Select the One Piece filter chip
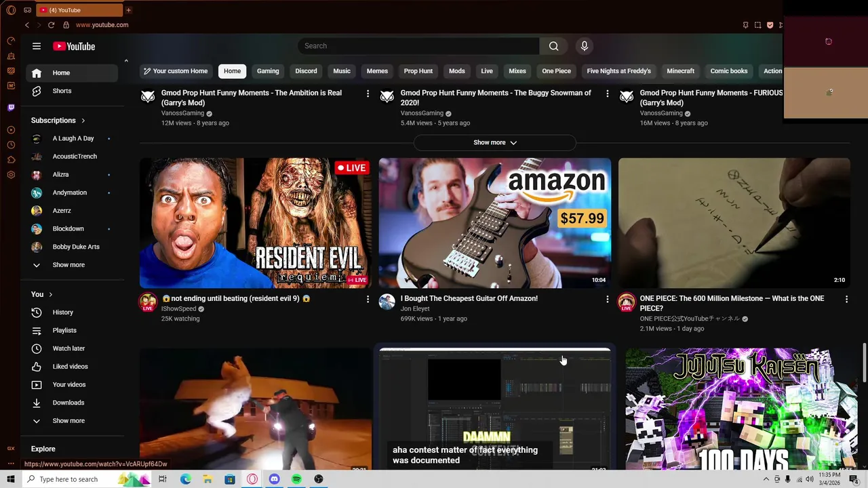Viewport: 868px width, 488px height. click(556, 71)
